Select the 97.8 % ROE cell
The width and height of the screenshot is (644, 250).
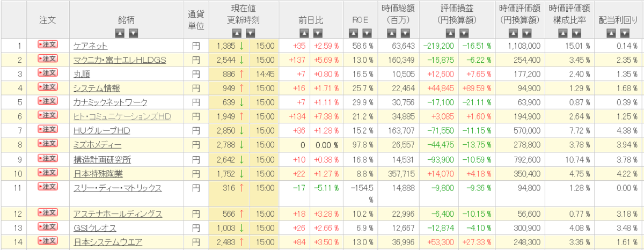coord(361,145)
